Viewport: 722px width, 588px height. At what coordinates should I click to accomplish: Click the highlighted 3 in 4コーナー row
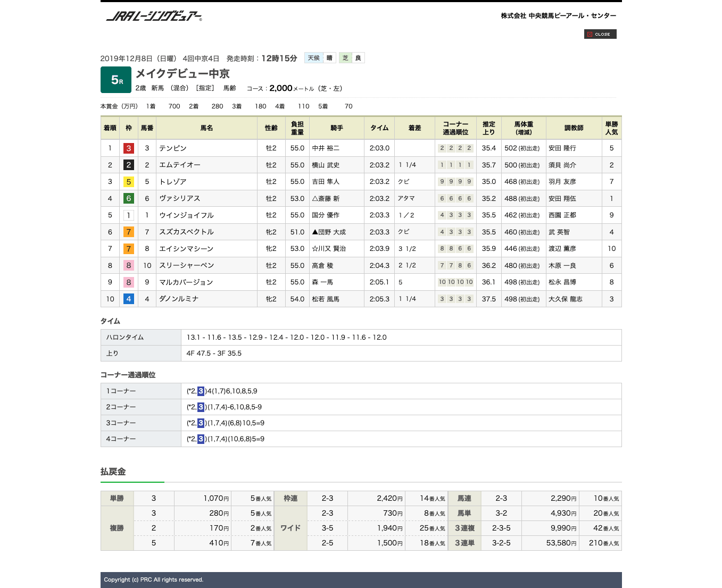coord(201,439)
